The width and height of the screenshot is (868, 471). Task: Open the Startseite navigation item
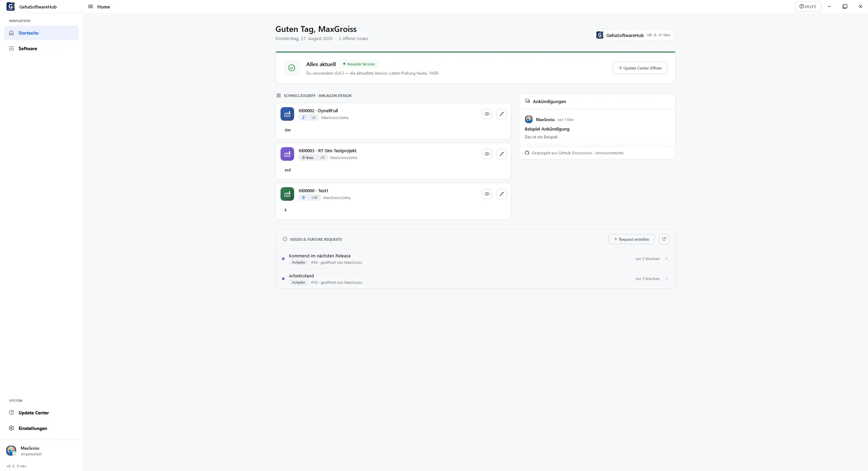pyautogui.click(x=41, y=33)
